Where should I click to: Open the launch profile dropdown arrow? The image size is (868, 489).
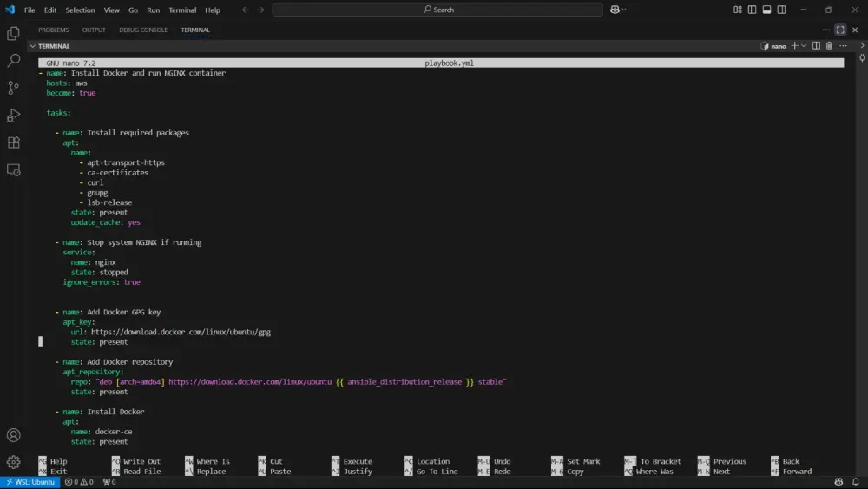coord(803,46)
